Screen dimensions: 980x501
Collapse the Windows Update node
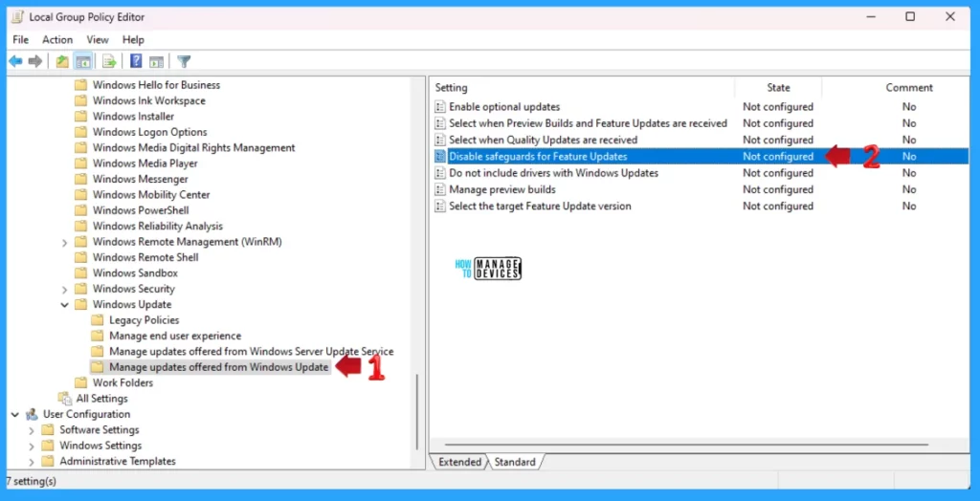tap(64, 305)
